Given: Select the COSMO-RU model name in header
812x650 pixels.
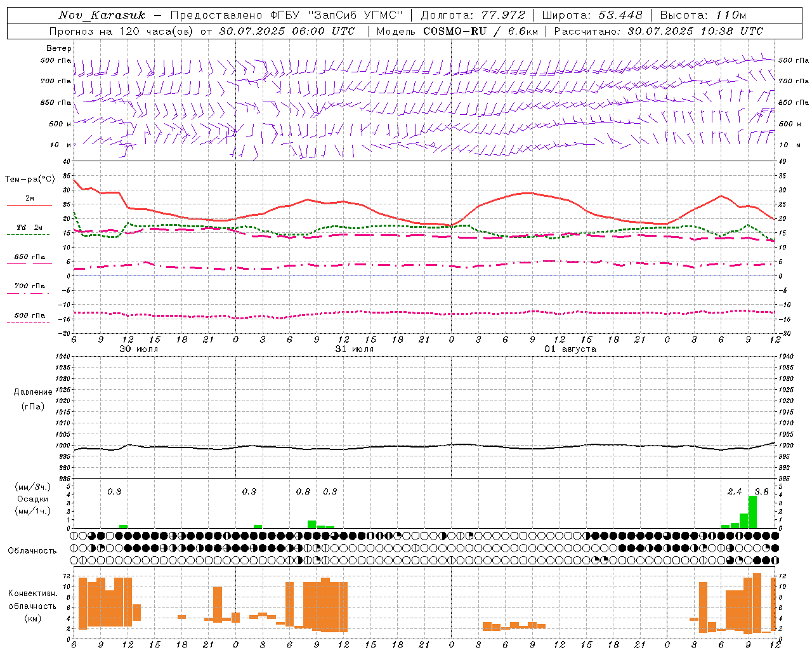Looking at the screenshot, I should 454,31.
